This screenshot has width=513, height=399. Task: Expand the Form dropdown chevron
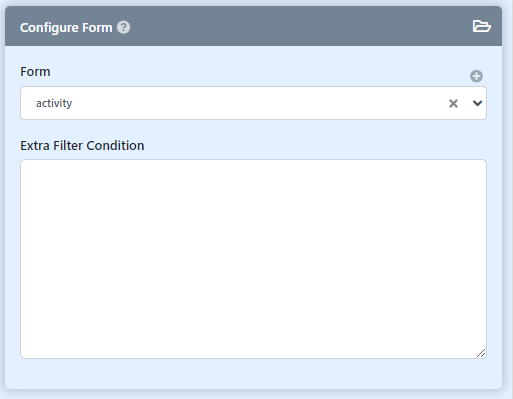[x=477, y=103]
